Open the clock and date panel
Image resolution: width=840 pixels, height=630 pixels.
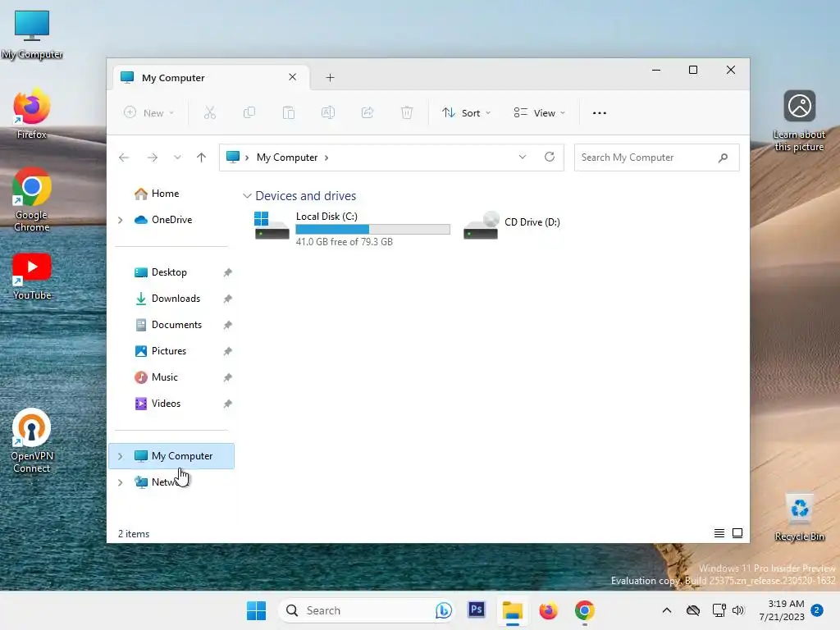point(782,610)
